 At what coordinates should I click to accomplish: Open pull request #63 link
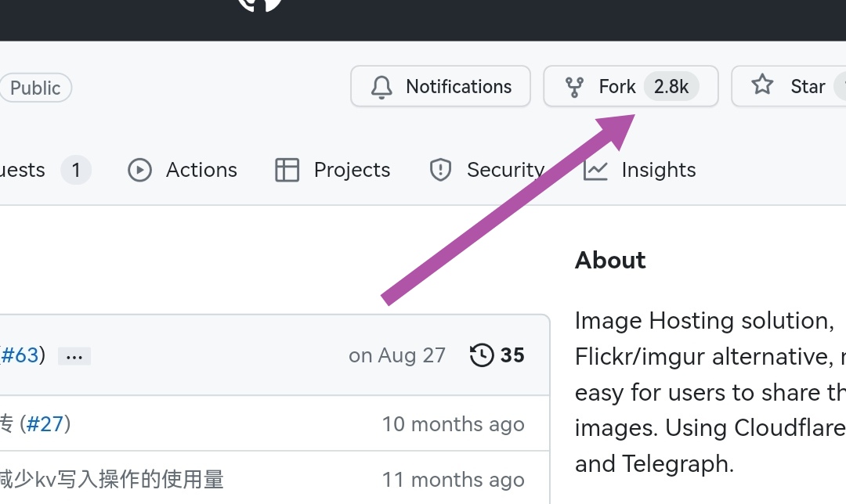tap(20, 355)
